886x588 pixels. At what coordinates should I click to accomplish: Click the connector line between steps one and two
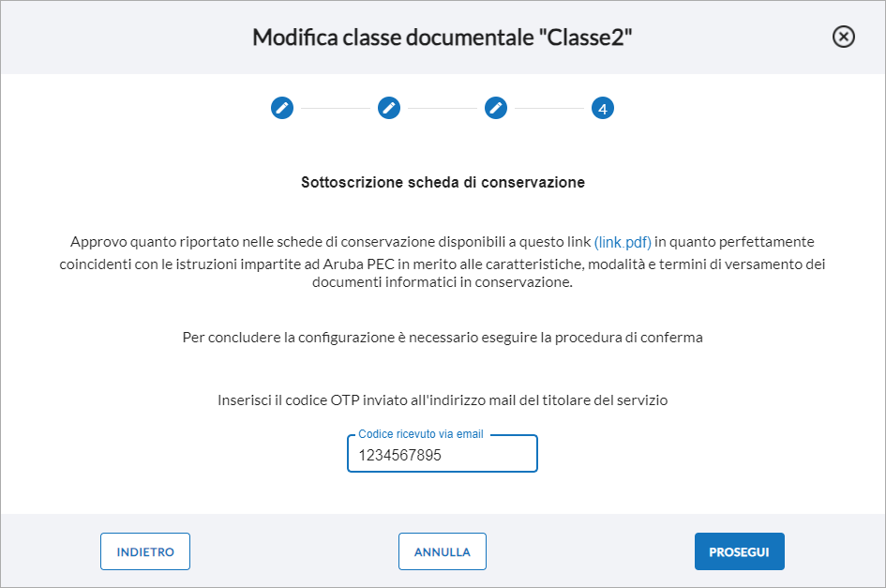pyautogui.click(x=336, y=108)
